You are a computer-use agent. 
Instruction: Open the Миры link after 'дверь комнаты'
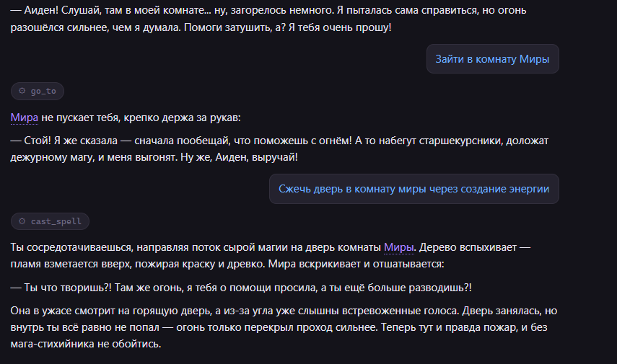point(398,247)
